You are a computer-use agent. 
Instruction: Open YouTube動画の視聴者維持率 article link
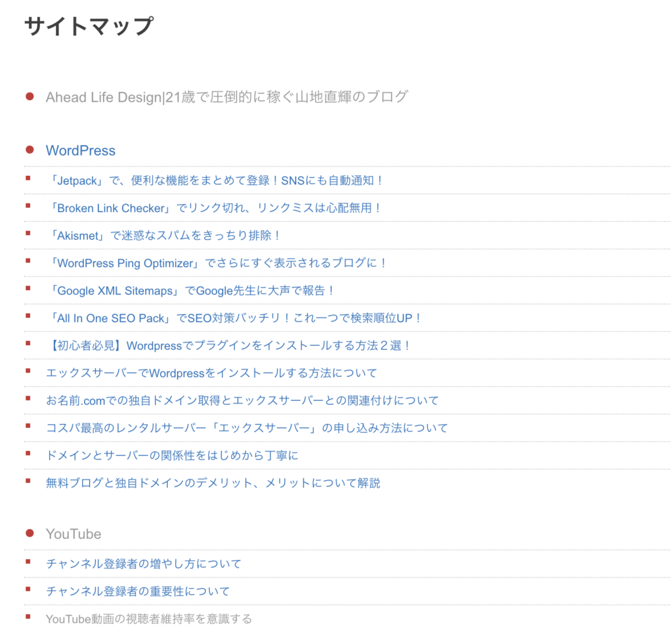pos(149,619)
